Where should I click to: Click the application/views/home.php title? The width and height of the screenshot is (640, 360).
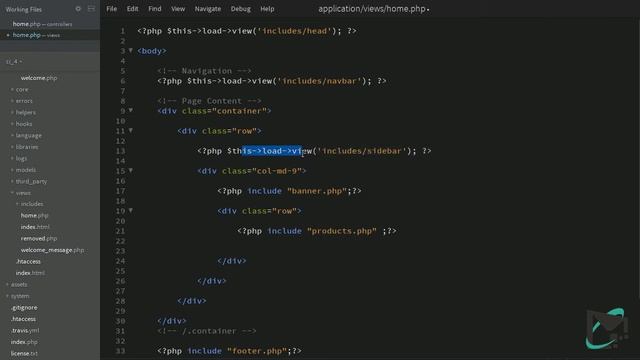373,9
